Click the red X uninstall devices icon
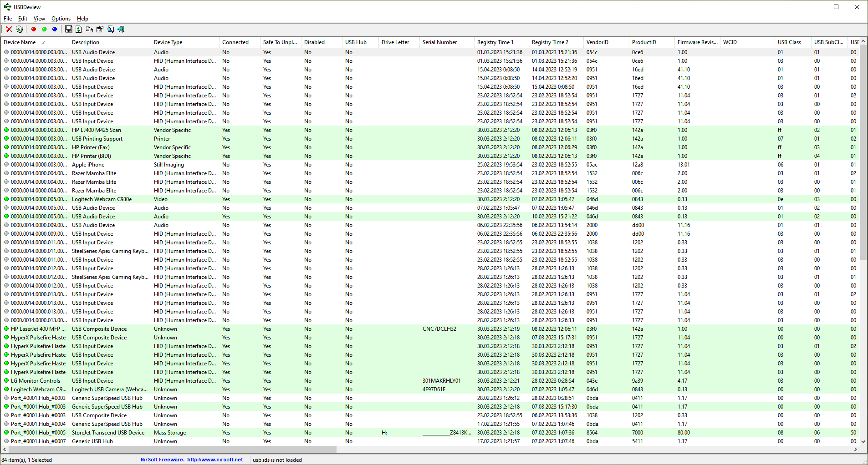The width and height of the screenshot is (868, 465). (9, 29)
